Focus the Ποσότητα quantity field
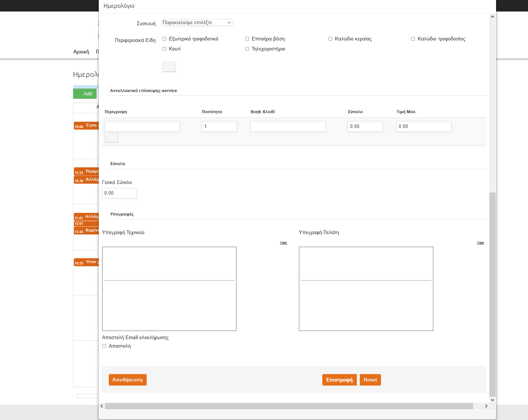 coord(219,127)
